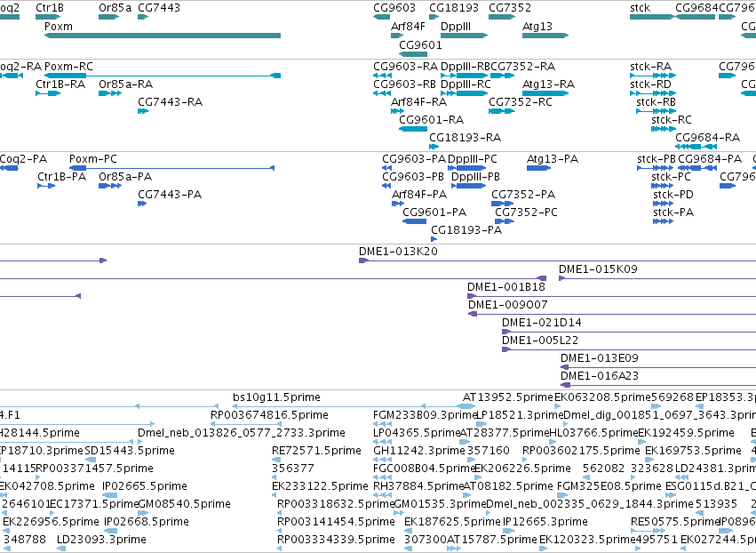Click the DppIII-RC transcript
Image resolution: width=756 pixels, height=553 pixels.
click(464, 93)
